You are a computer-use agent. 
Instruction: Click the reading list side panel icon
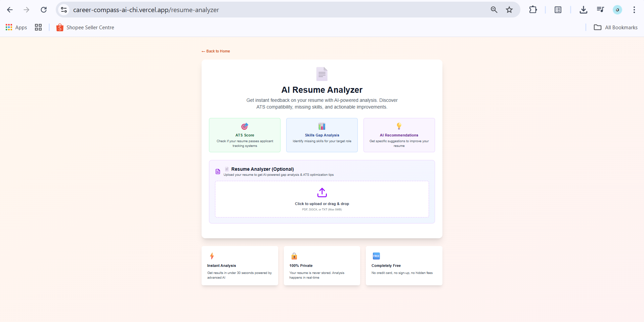coord(558,10)
